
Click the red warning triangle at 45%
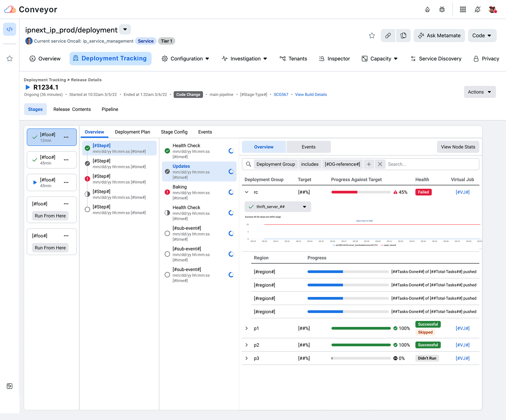[395, 192]
